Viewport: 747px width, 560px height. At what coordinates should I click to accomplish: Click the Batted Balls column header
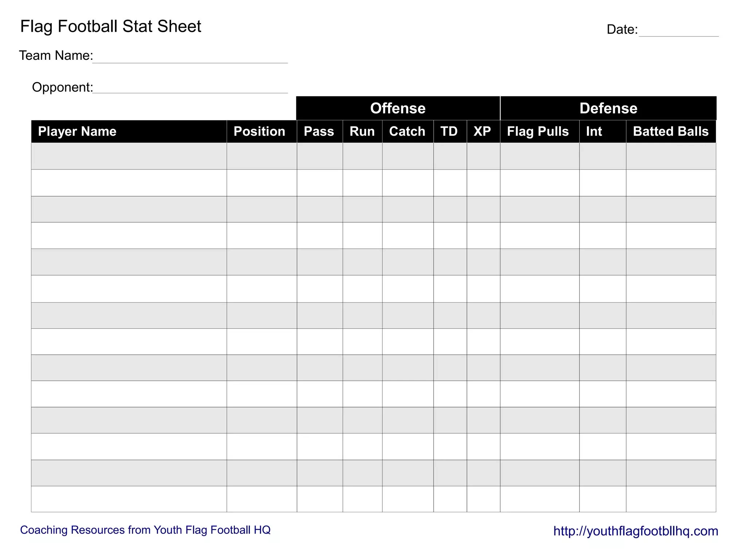pyautogui.click(x=671, y=131)
